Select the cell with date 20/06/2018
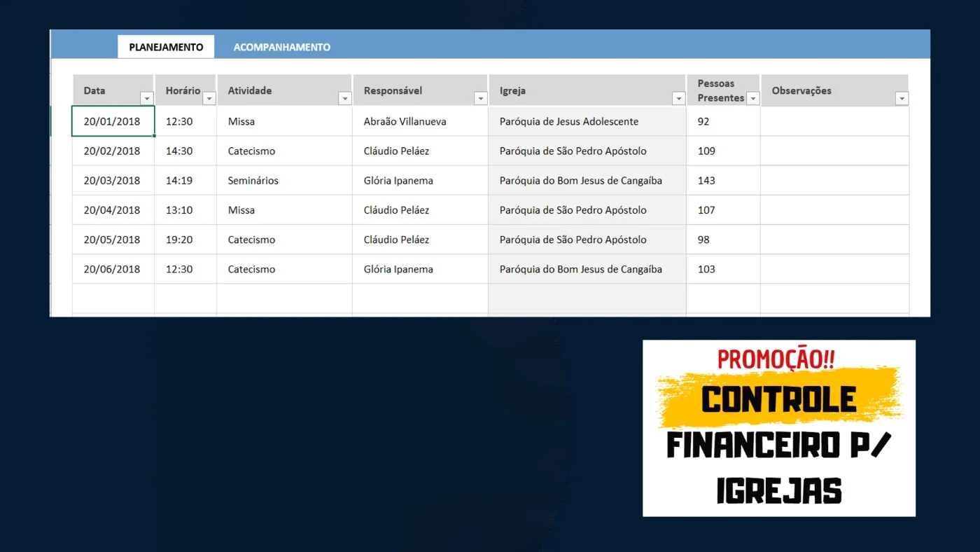 [x=113, y=269]
